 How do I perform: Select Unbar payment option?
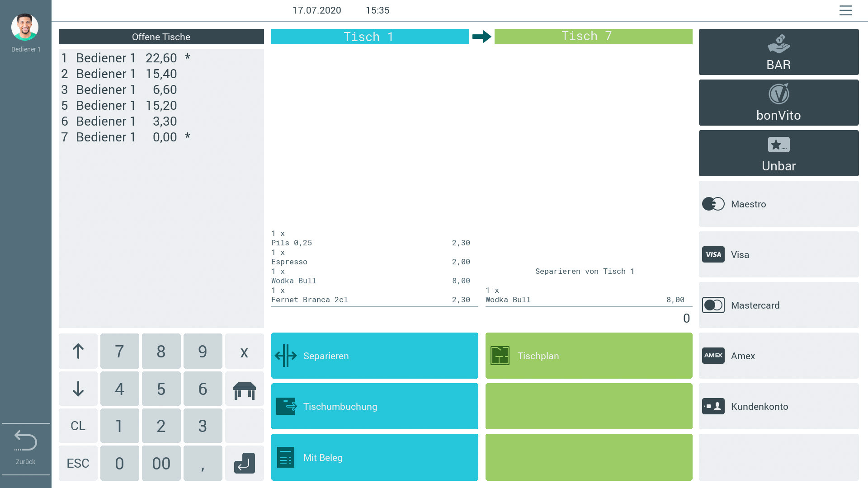778,153
